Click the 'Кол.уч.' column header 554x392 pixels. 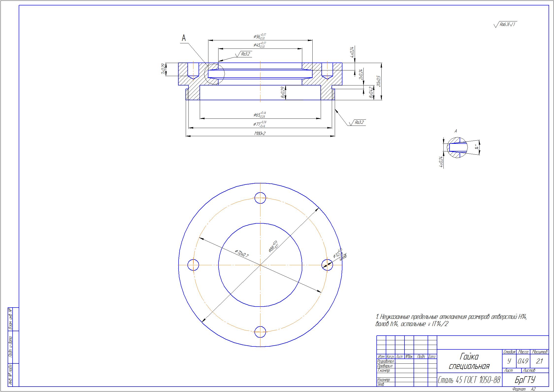point(390,357)
